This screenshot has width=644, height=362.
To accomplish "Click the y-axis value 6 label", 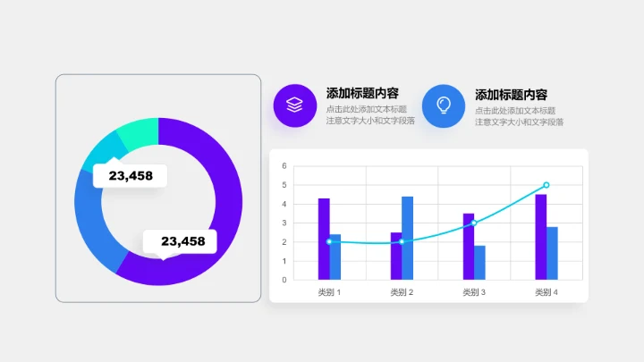I will coord(284,166).
